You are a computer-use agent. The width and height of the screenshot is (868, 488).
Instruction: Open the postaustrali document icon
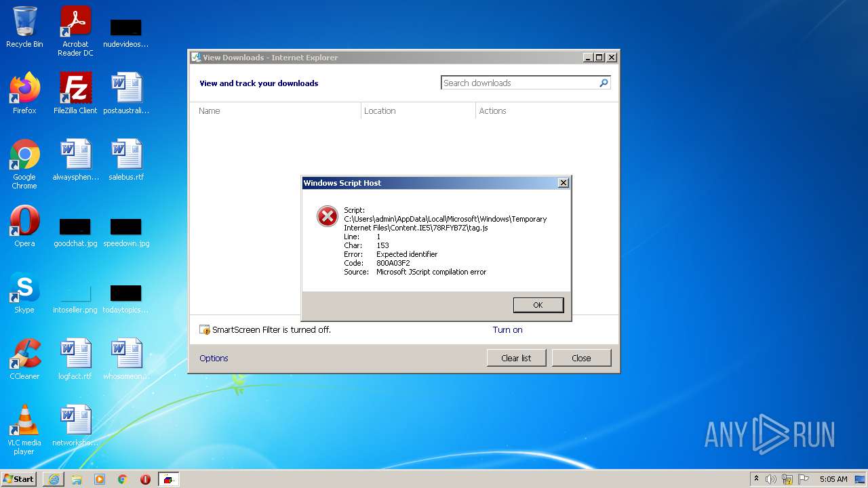[126, 94]
